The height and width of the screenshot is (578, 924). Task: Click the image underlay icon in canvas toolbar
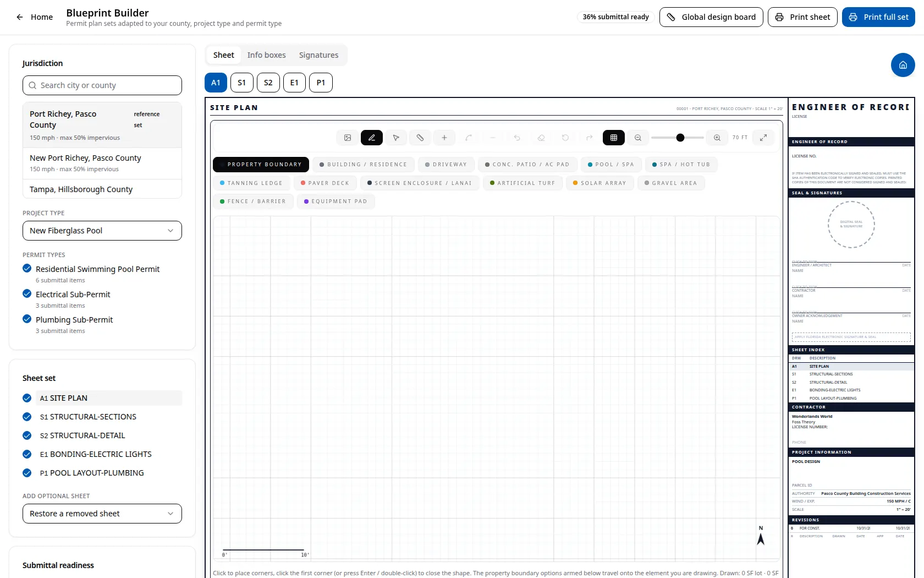[x=348, y=138]
